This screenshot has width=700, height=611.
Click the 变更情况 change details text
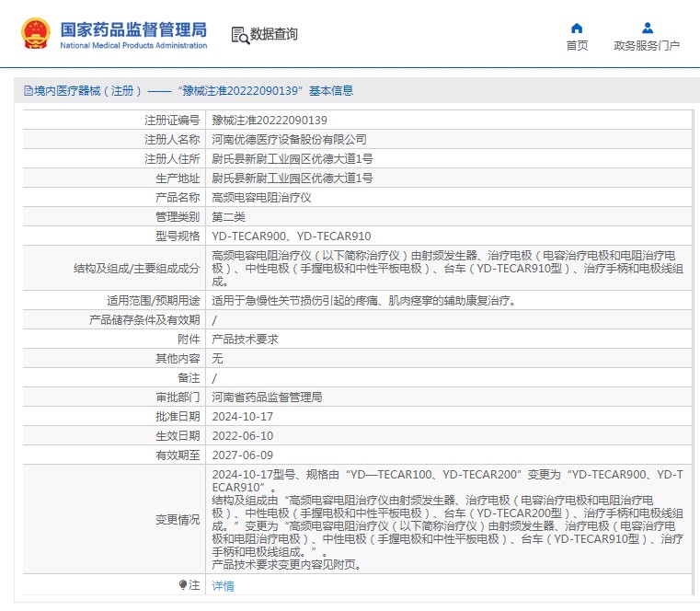[x=447, y=519]
